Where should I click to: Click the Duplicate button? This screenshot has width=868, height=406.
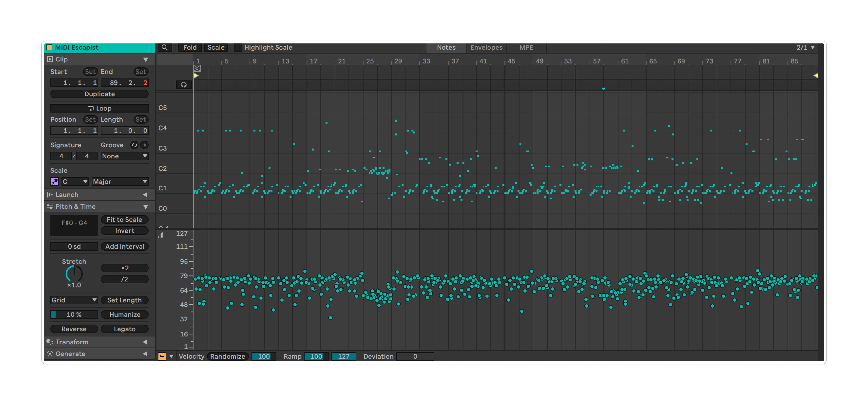99,94
